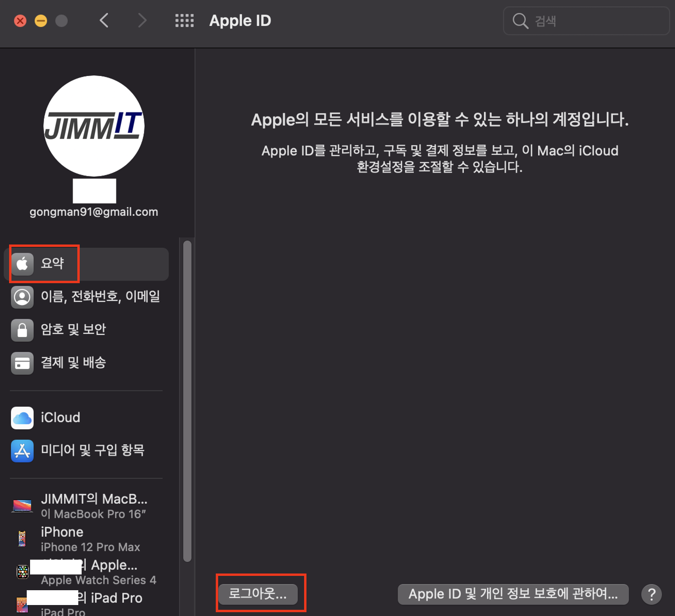Select the 요약 sidebar item

pyautogui.click(x=87, y=264)
